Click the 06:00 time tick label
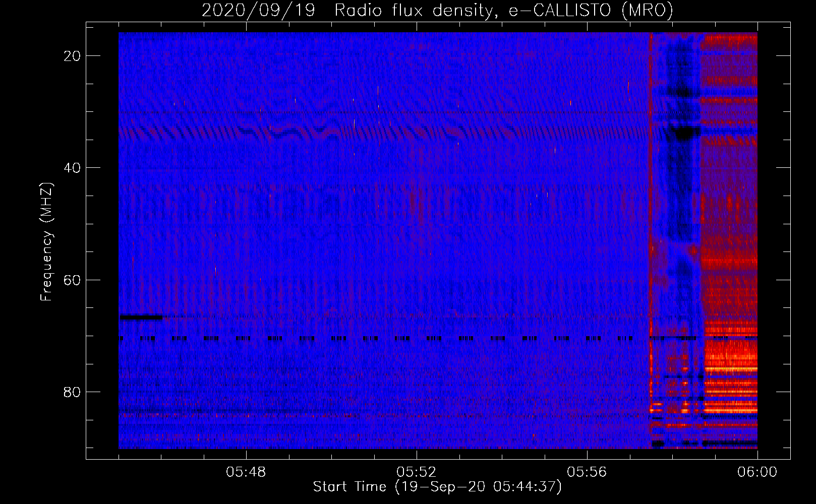816x504 pixels. [x=757, y=472]
